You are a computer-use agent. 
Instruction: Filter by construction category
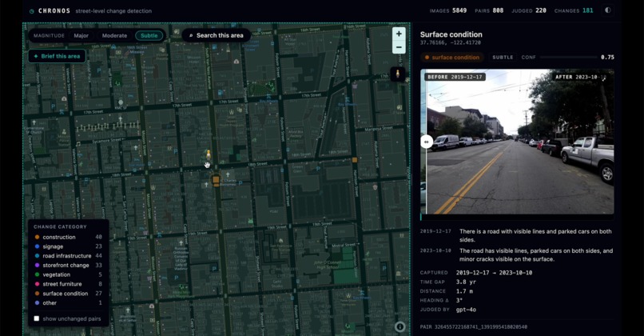68,238
